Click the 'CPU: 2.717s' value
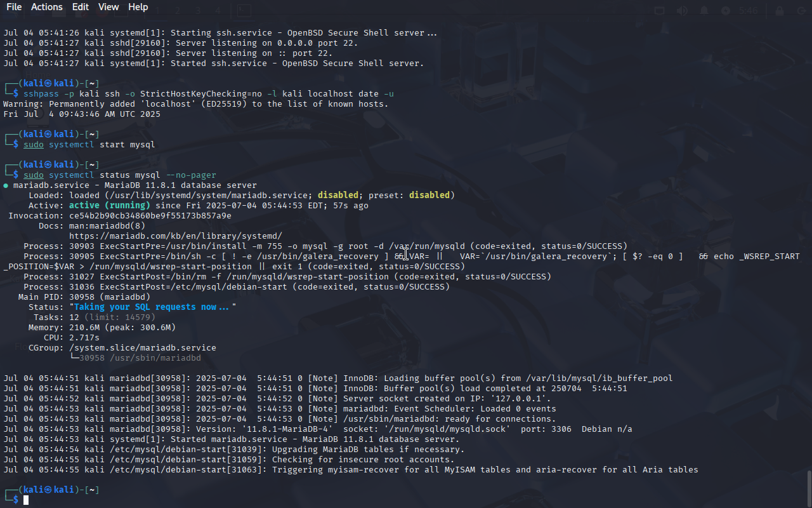Viewport: 812px width, 508px height. coord(84,337)
